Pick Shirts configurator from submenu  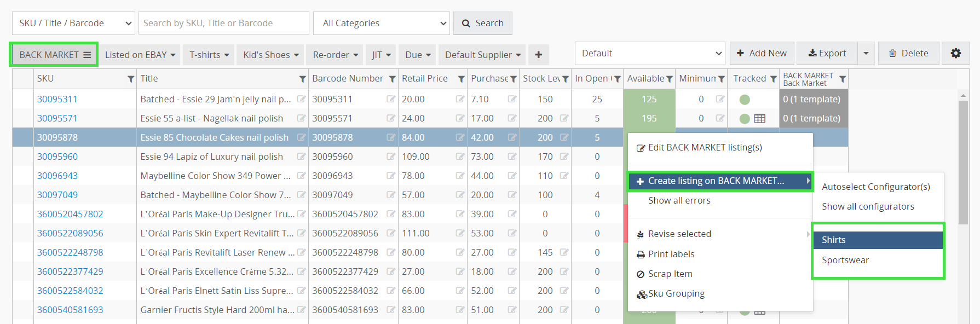point(878,240)
